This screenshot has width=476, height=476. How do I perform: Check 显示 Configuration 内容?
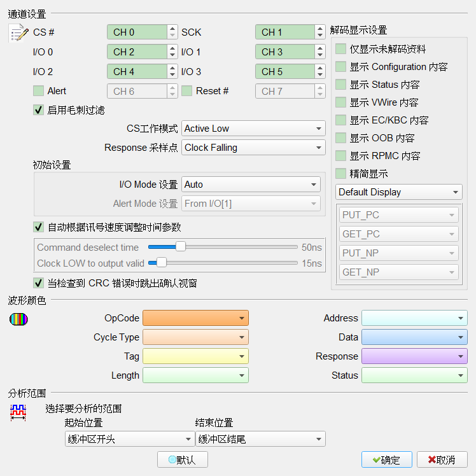pyautogui.click(x=341, y=66)
